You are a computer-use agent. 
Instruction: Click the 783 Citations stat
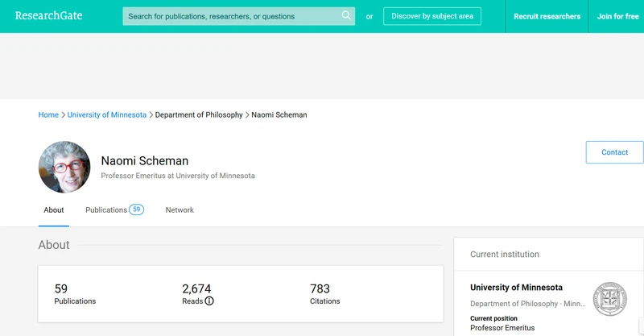tap(325, 294)
